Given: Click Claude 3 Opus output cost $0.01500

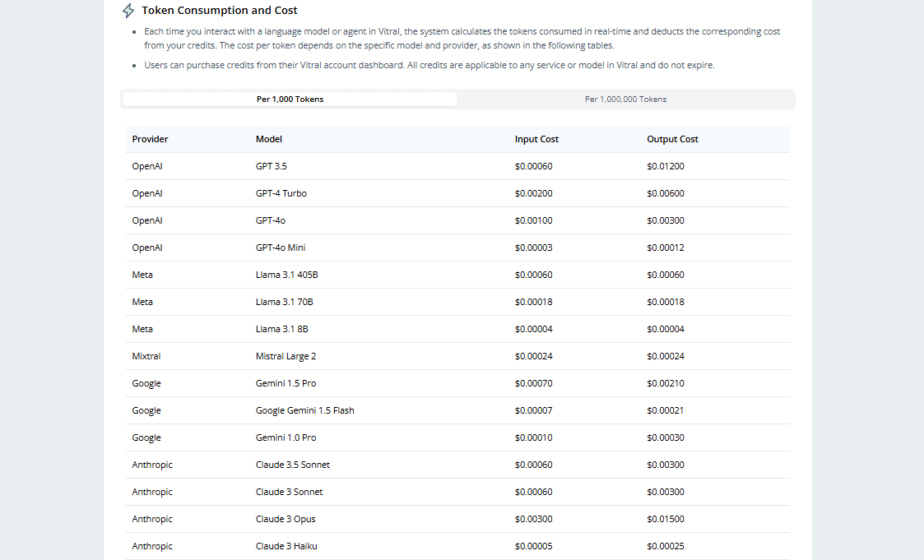Looking at the screenshot, I should [x=666, y=519].
